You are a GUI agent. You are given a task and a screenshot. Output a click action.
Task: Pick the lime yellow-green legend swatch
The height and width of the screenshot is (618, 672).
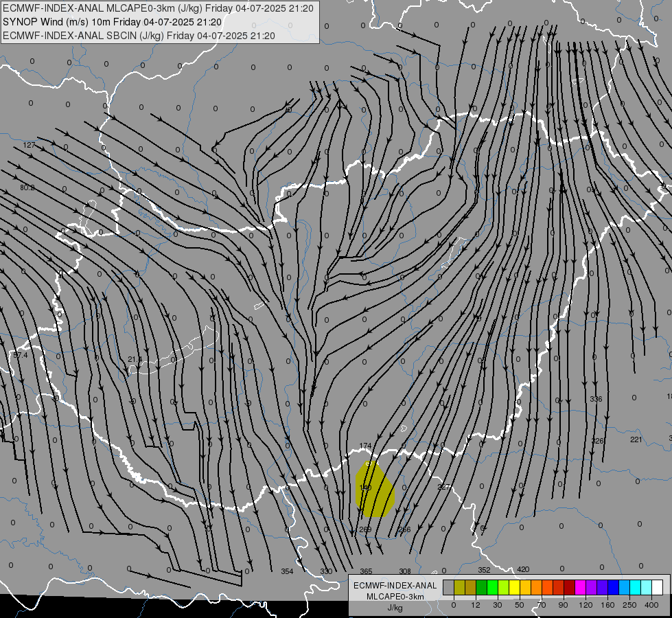click(x=504, y=588)
